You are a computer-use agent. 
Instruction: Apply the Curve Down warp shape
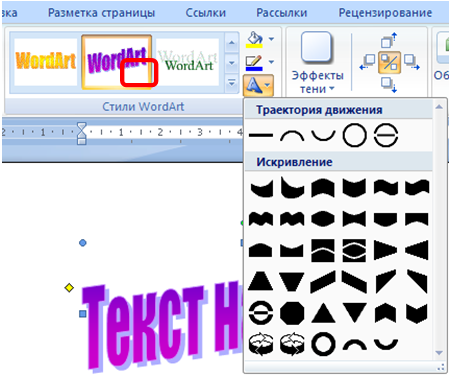click(x=292, y=188)
